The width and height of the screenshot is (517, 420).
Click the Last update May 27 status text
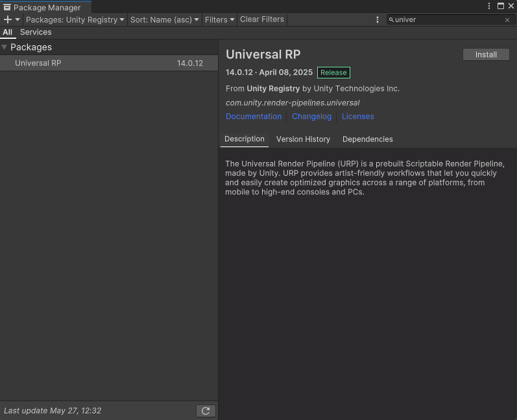pyautogui.click(x=53, y=411)
